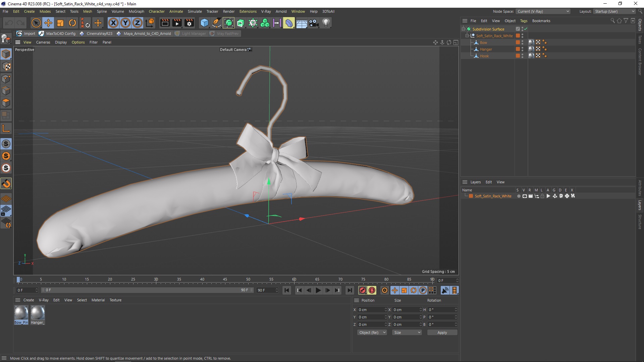Viewport: 644px width, 362px height.
Task: Click the Light object icon
Action: click(x=326, y=23)
